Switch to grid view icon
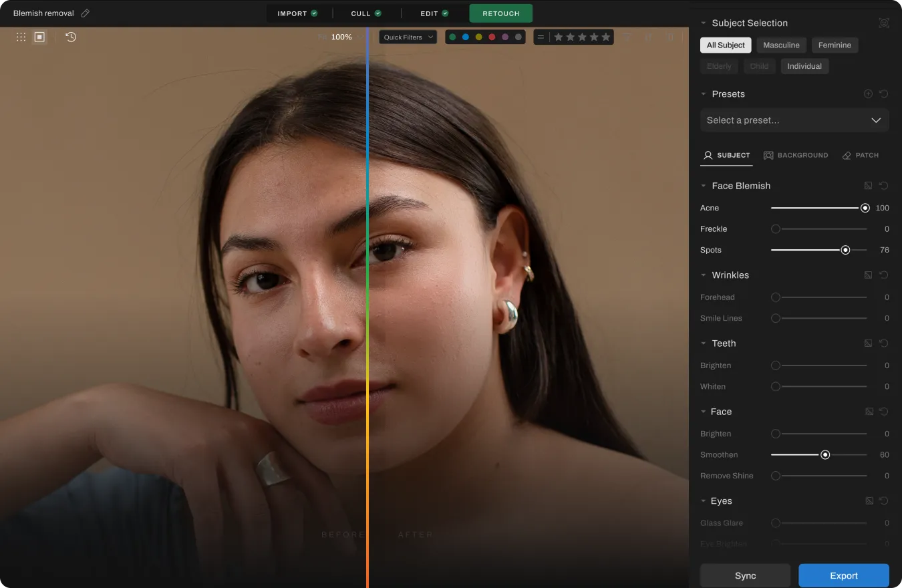 coord(21,37)
